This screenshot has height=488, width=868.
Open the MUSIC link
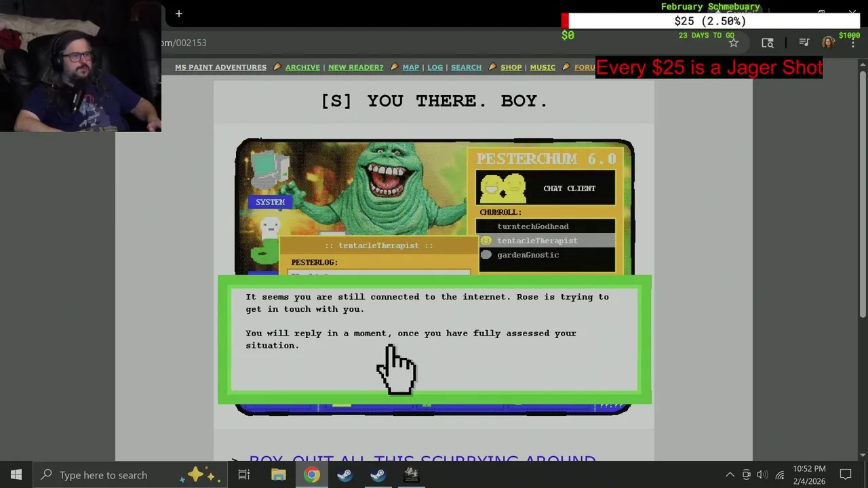[542, 67]
